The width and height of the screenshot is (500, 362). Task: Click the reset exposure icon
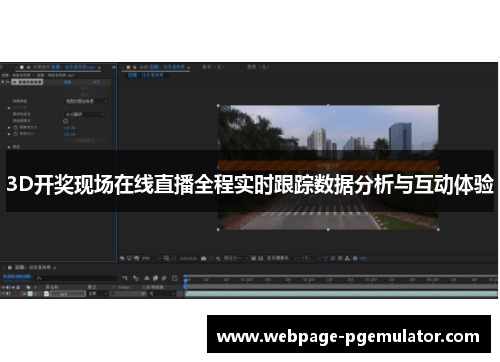click(355, 258)
